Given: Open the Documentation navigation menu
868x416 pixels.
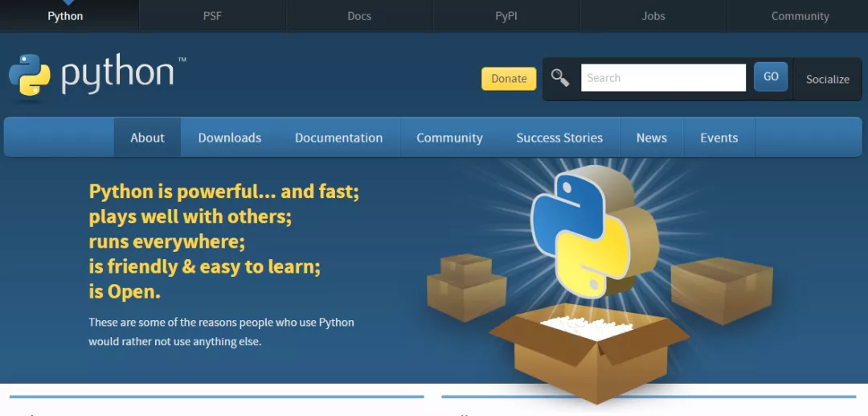Looking at the screenshot, I should pos(339,138).
